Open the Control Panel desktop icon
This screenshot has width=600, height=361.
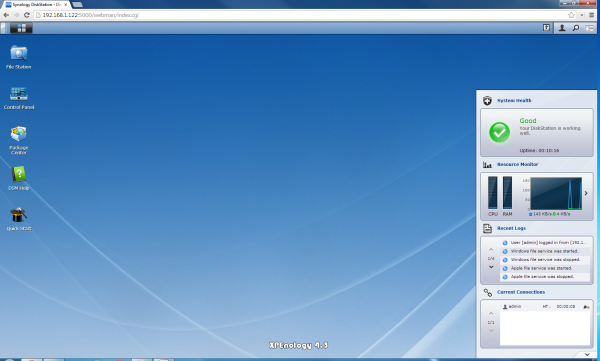pos(19,98)
